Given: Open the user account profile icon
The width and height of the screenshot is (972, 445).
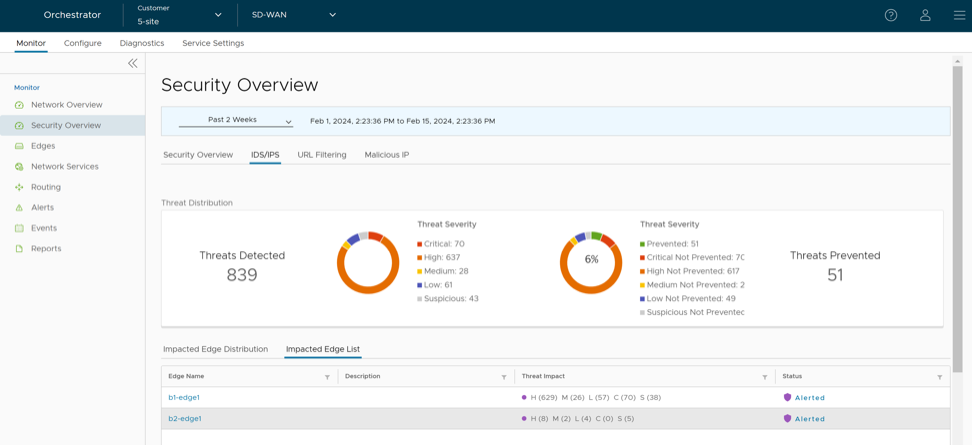Looking at the screenshot, I should coord(925,15).
